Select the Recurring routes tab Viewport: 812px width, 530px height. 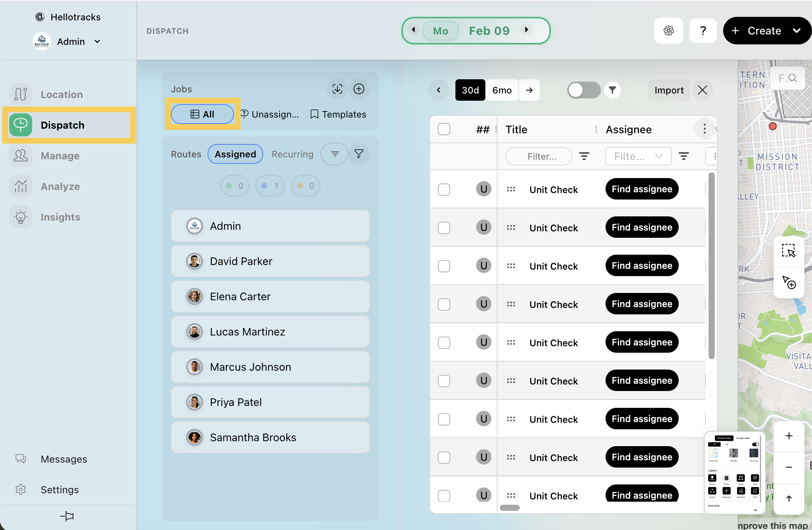tap(292, 154)
